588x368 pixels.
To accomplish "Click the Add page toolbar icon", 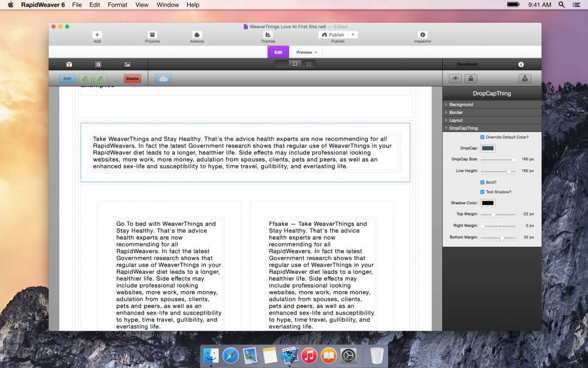I will [x=97, y=35].
